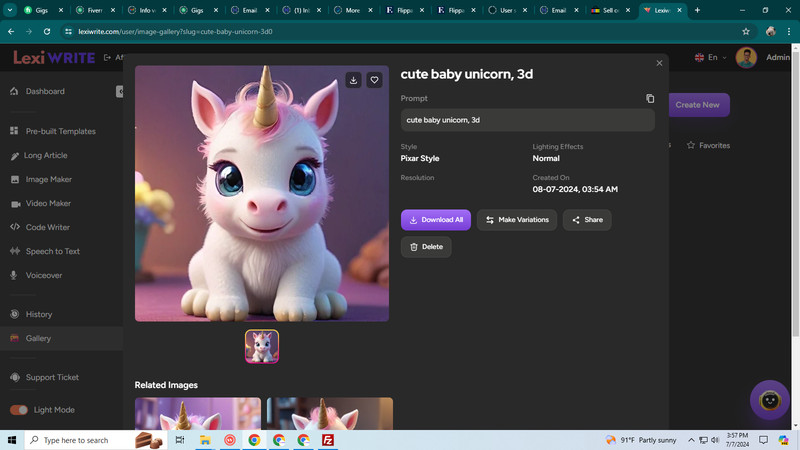The height and width of the screenshot is (450, 800).
Task: Launch FileZilla from the taskbar
Action: tap(328, 440)
